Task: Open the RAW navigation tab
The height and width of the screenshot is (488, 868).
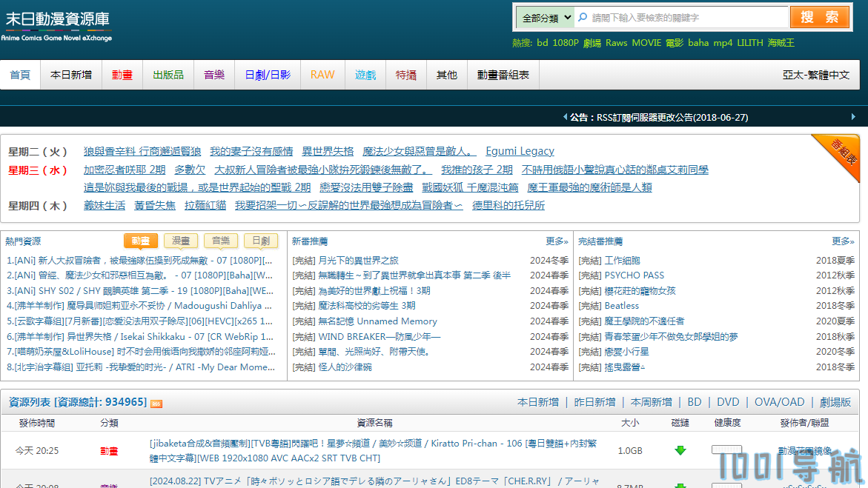Action: pyautogui.click(x=322, y=75)
